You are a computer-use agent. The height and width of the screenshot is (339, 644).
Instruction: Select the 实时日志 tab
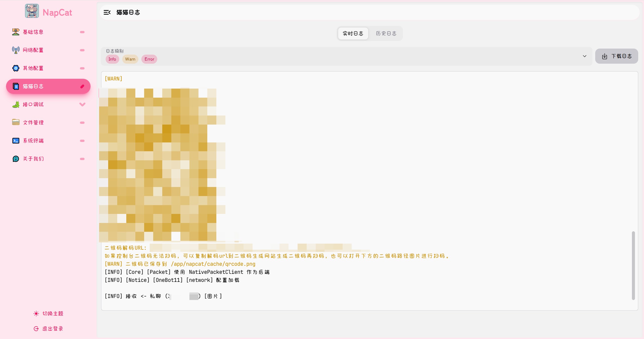point(353,33)
